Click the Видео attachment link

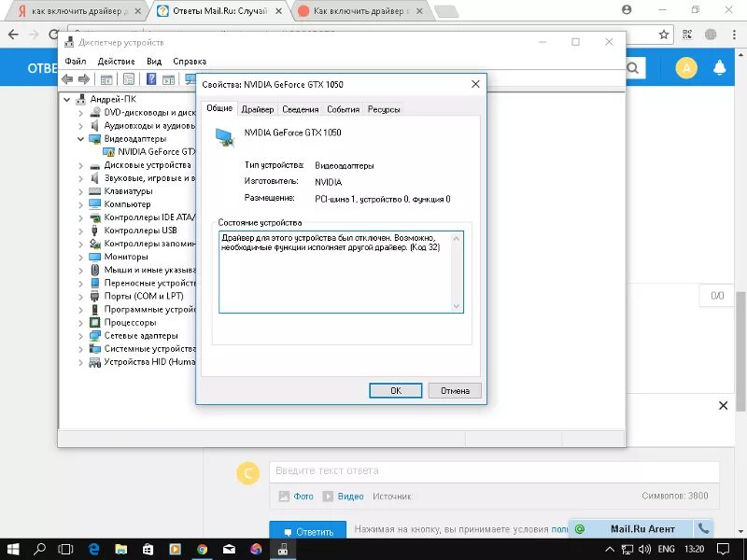coord(350,497)
